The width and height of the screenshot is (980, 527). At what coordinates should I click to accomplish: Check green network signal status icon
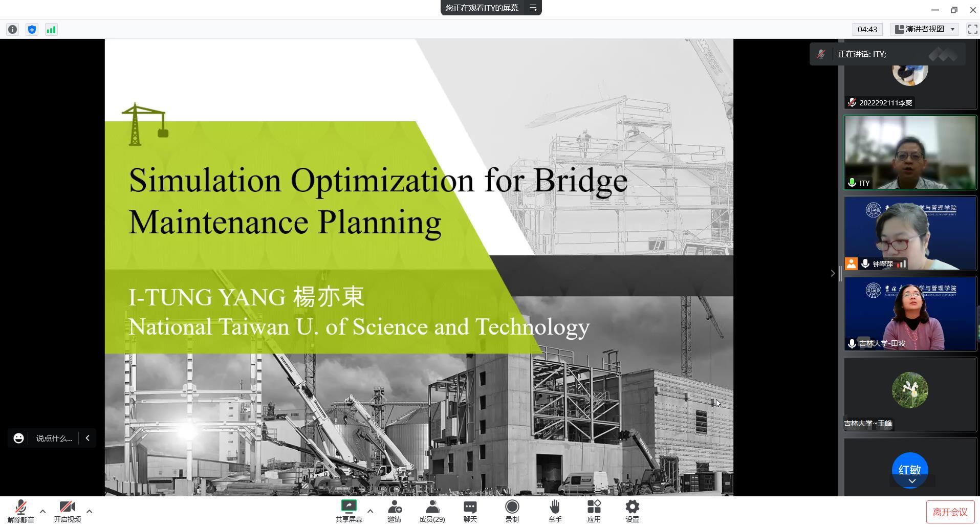tap(51, 30)
